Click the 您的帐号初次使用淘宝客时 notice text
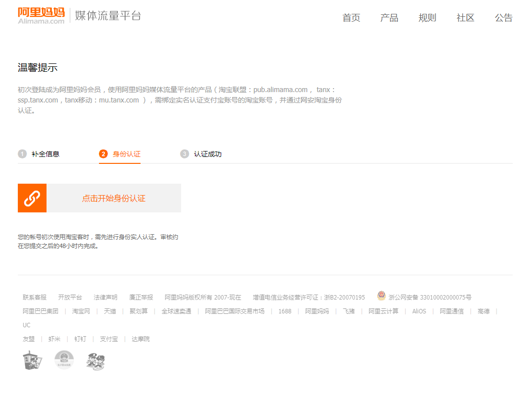Viewport: 532px width, 403px height. (98, 242)
